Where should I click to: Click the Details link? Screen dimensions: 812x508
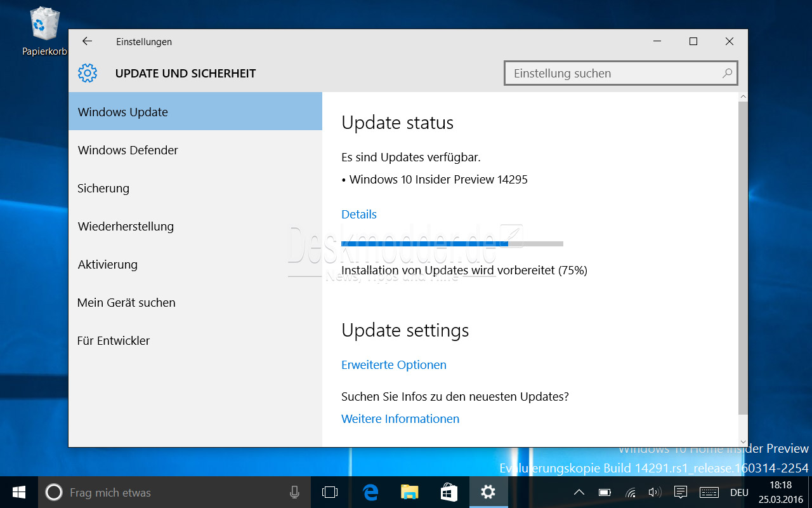tap(359, 214)
